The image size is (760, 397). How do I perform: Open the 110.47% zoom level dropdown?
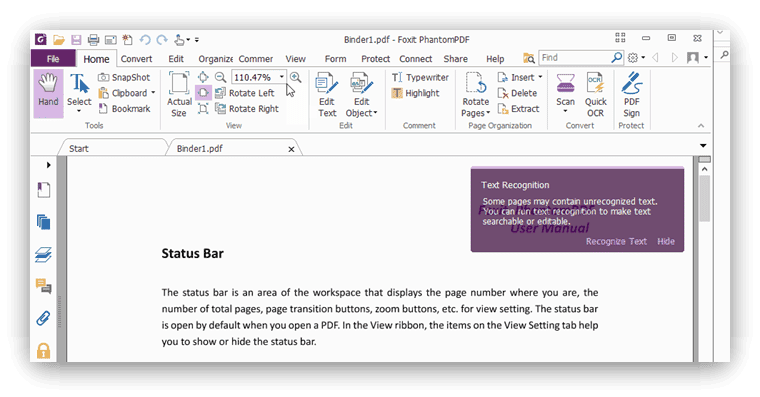282,77
